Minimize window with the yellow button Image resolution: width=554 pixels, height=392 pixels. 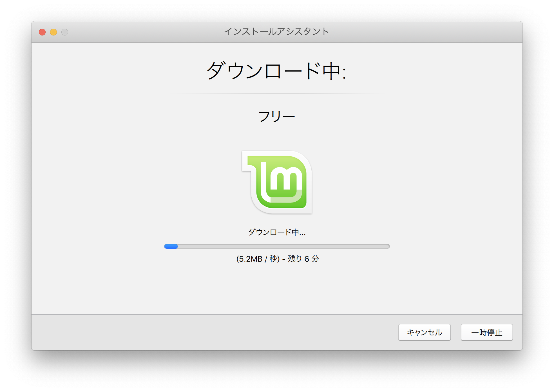(53, 32)
